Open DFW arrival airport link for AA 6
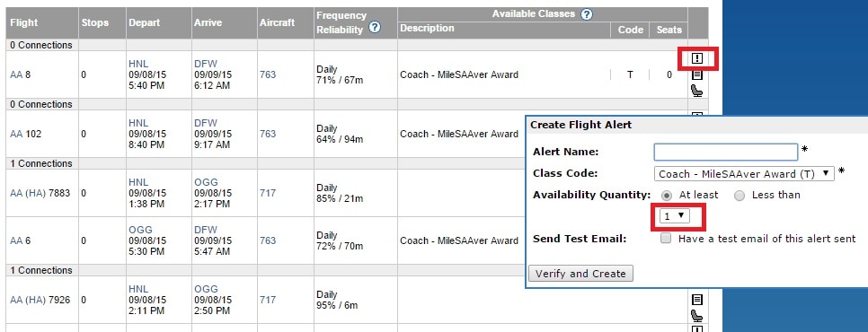This screenshot has width=868, height=332. click(206, 230)
